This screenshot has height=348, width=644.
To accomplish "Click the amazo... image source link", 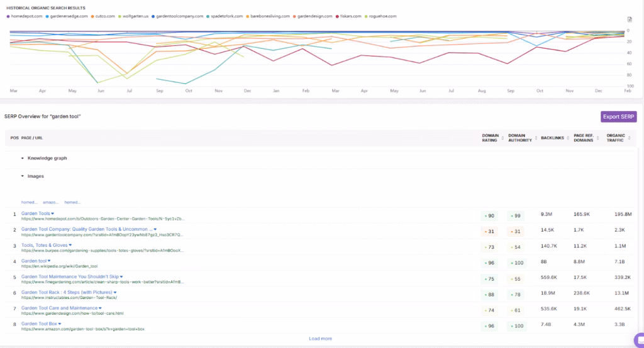I will (x=50, y=202).
